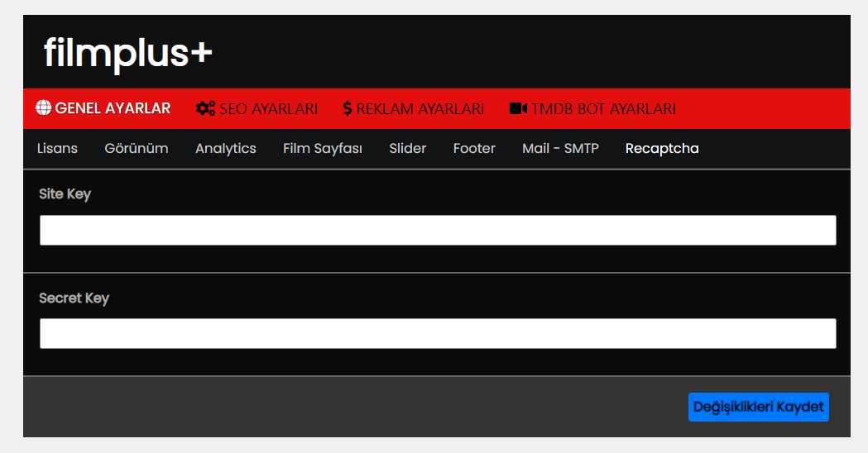The image size is (868, 453).
Task: Switch to the Slider tab
Action: [x=407, y=148]
